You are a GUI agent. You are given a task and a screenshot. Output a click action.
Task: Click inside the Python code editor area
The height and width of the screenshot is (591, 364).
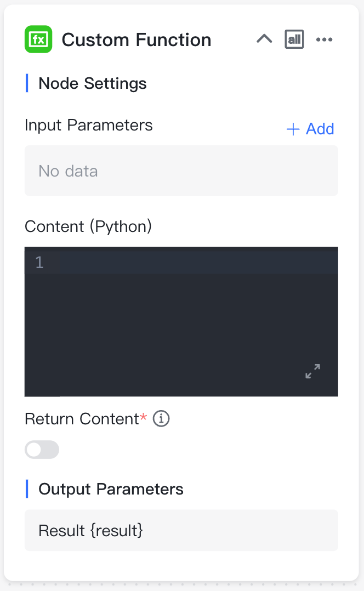(x=181, y=321)
